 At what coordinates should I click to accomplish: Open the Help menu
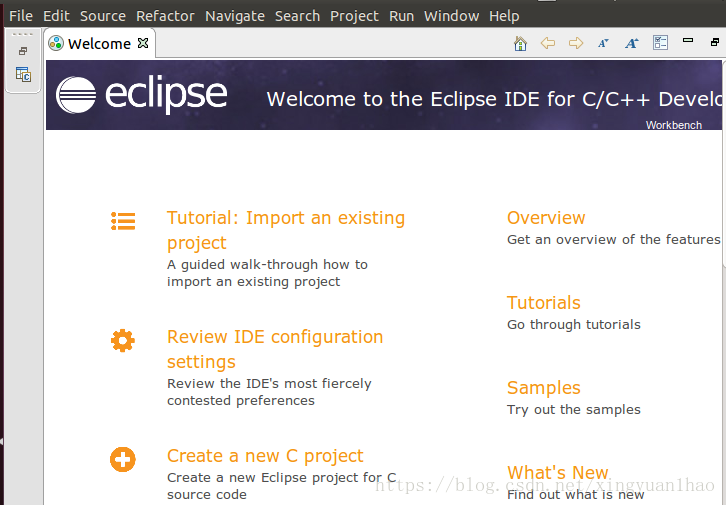click(x=504, y=16)
